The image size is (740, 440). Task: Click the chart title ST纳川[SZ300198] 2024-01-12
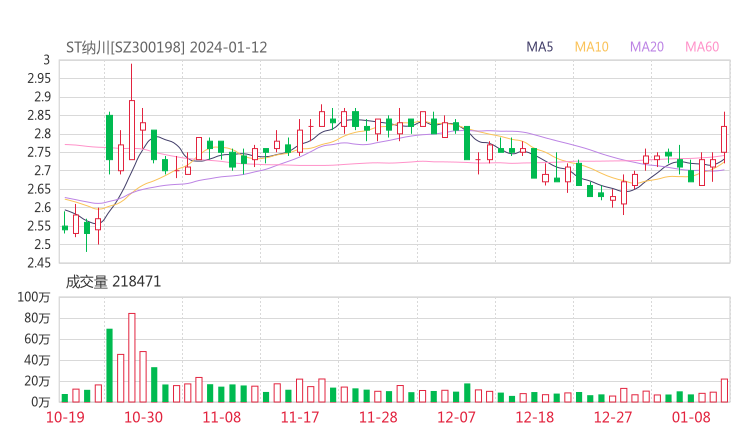click(167, 47)
